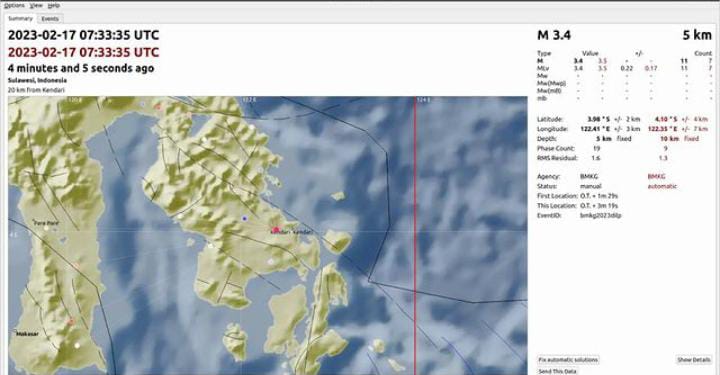This screenshot has height=375, width=720.
Task: Click the MLv uncertainty value 0.22
Action: [626, 68]
